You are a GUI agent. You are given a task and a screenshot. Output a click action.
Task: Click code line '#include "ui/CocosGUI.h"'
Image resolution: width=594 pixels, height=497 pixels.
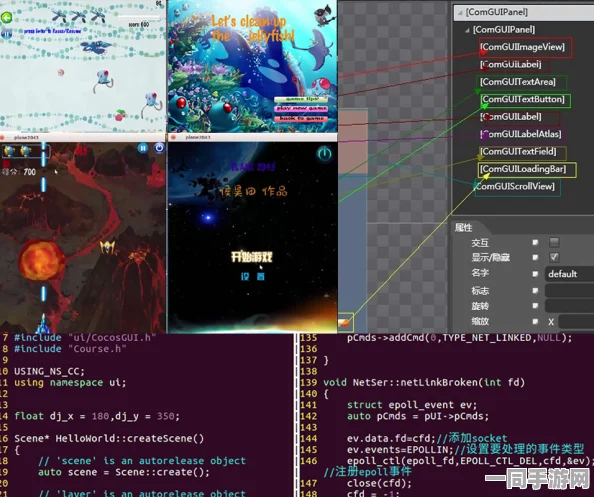click(x=85, y=337)
